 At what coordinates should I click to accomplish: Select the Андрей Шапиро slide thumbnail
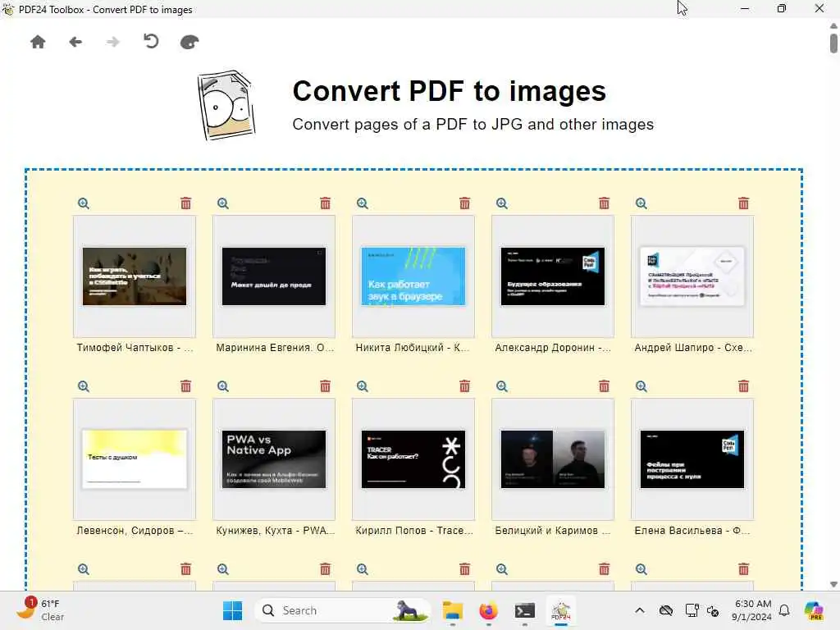click(692, 276)
